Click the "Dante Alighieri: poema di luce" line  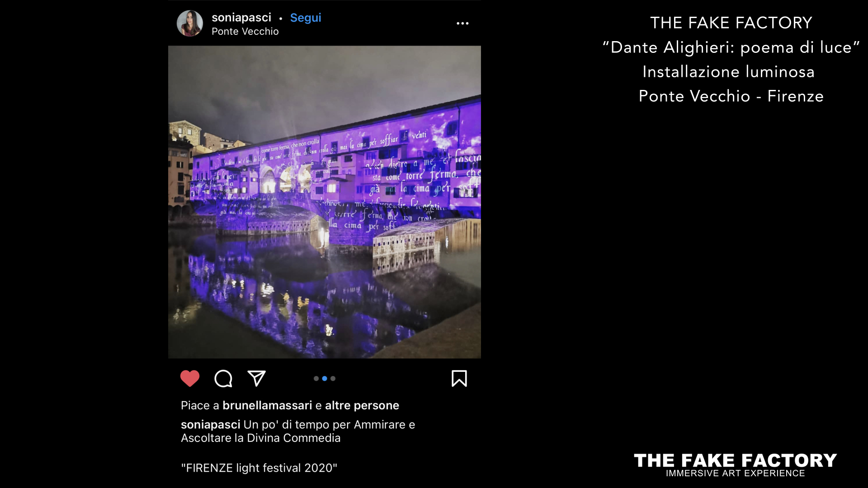[731, 47]
